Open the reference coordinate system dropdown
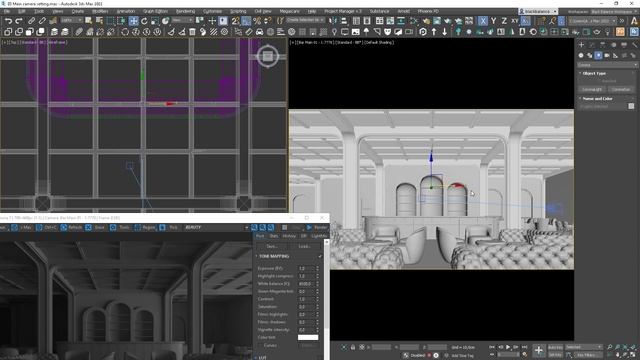This screenshot has height=360, width=640. (182, 20)
